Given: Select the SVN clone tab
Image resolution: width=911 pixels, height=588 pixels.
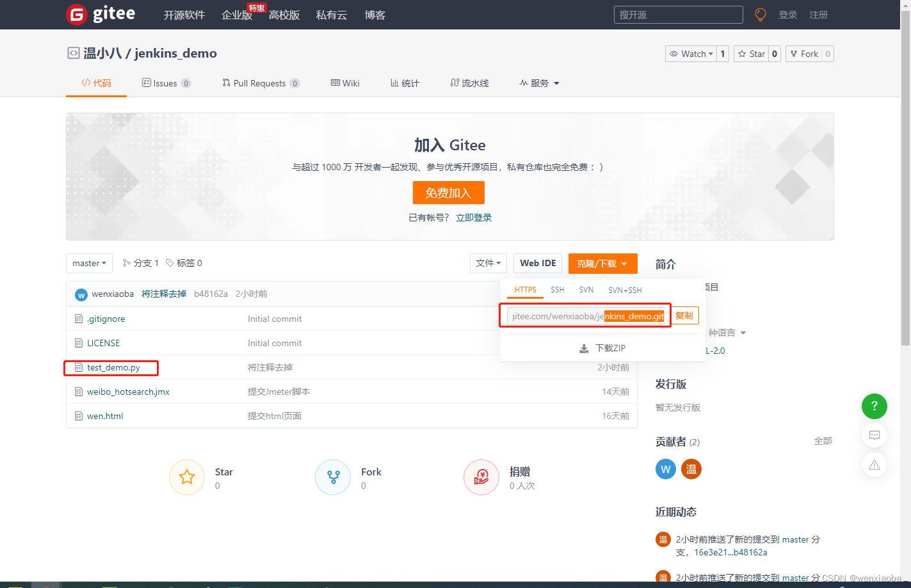Looking at the screenshot, I should pyautogui.click(x=586, y=290).
